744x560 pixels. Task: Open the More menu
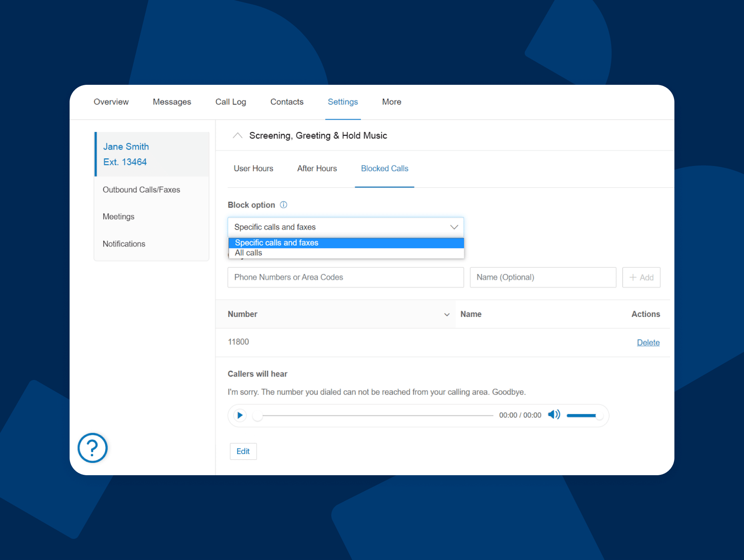391,102
